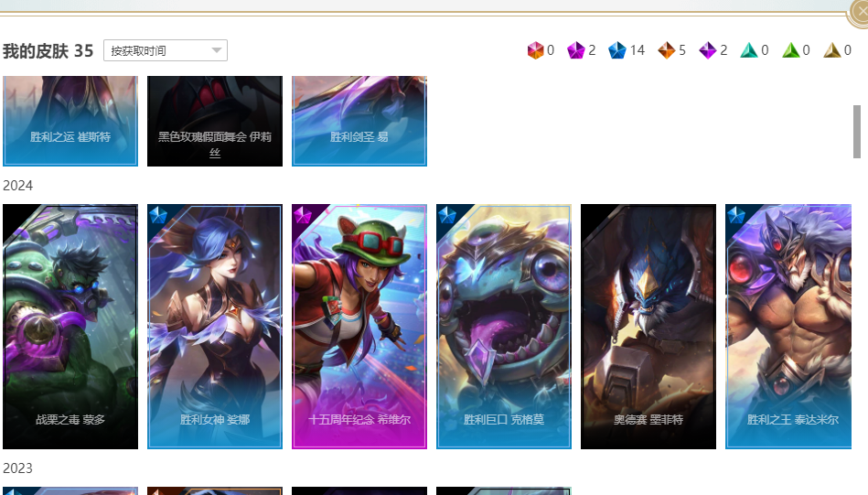The width and height of the screenshot is (868, 495).
Task: Click the teal triangle rarity icon
Action: (x=749, y=50)
